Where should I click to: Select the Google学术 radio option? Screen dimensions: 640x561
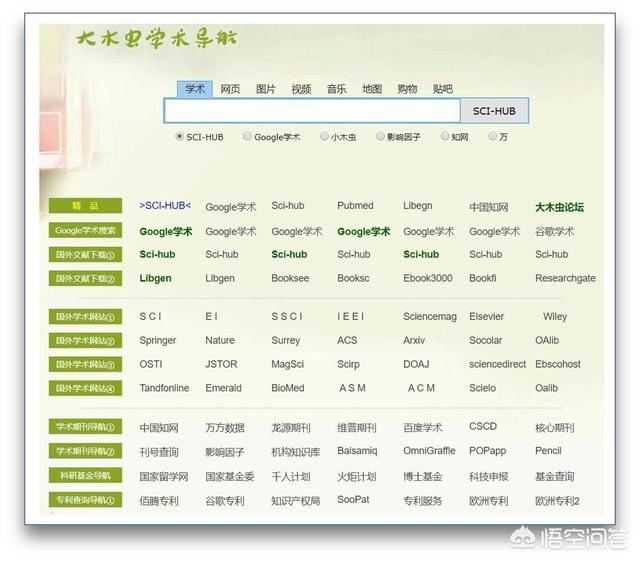coord(247,137)
